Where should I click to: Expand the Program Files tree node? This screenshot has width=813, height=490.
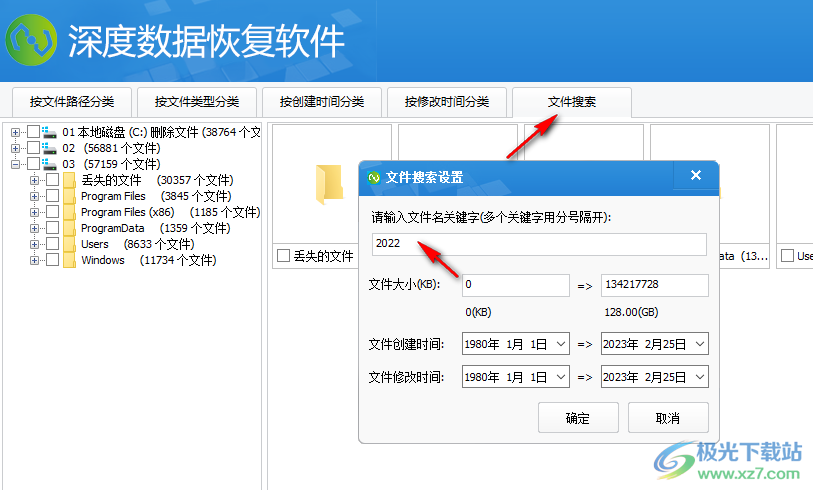(34, 197)
